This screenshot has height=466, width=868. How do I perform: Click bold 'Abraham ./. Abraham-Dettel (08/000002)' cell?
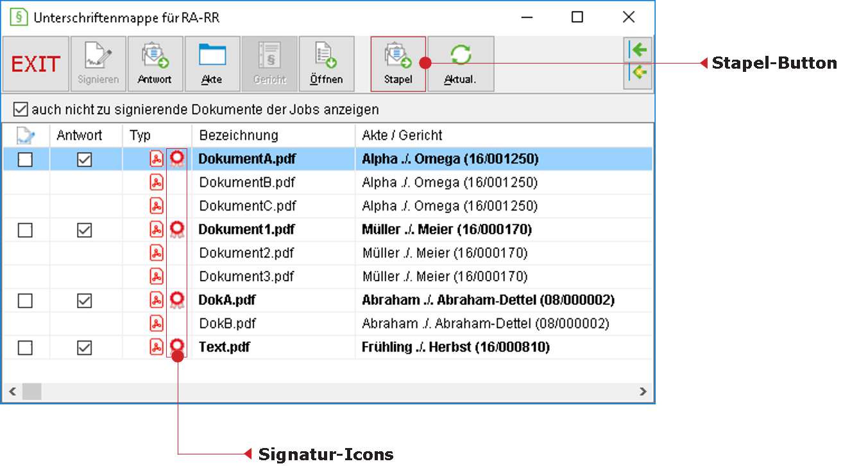488,300
